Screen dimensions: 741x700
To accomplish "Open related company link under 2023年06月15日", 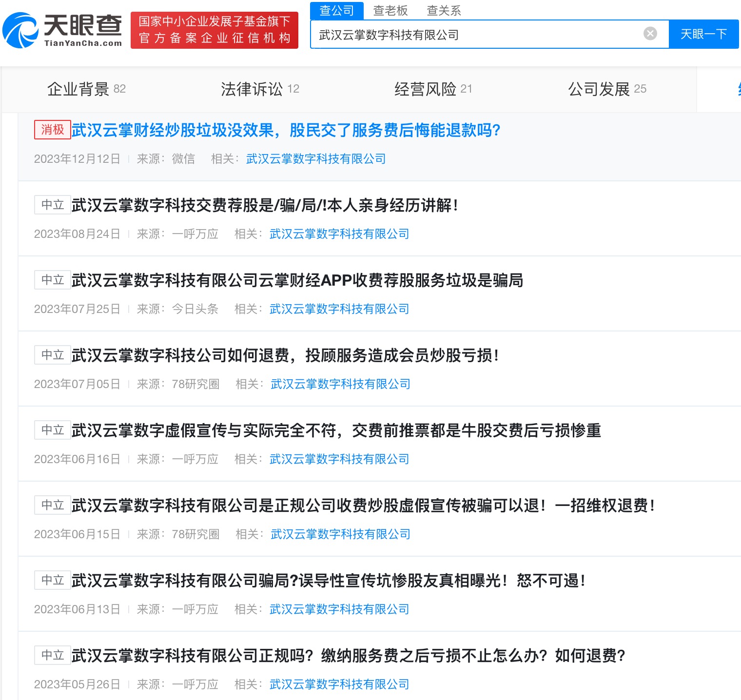I will 340,534.
